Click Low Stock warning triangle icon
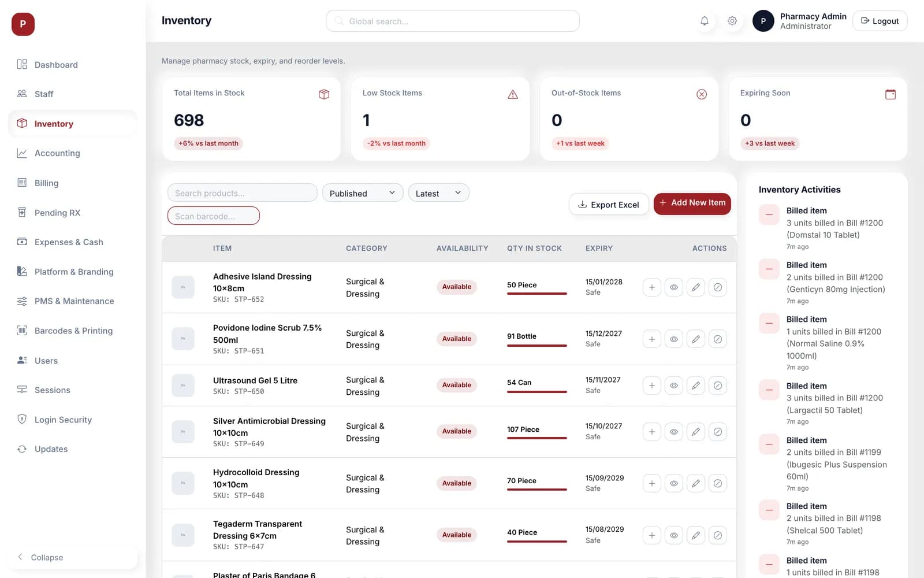This screenshot has height=578, width=924. pos(513,94)
